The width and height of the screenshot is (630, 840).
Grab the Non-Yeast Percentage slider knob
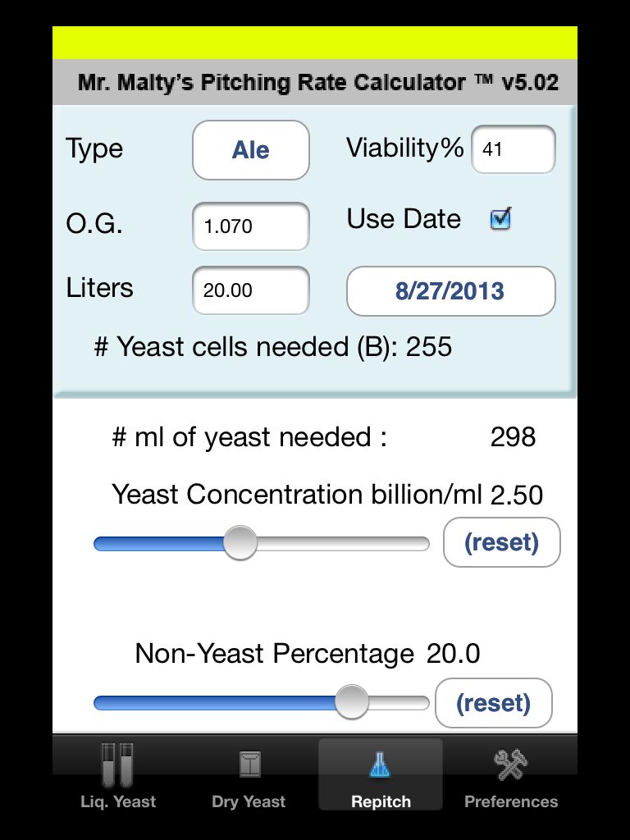pyautogui.click(x=352, y=702)
